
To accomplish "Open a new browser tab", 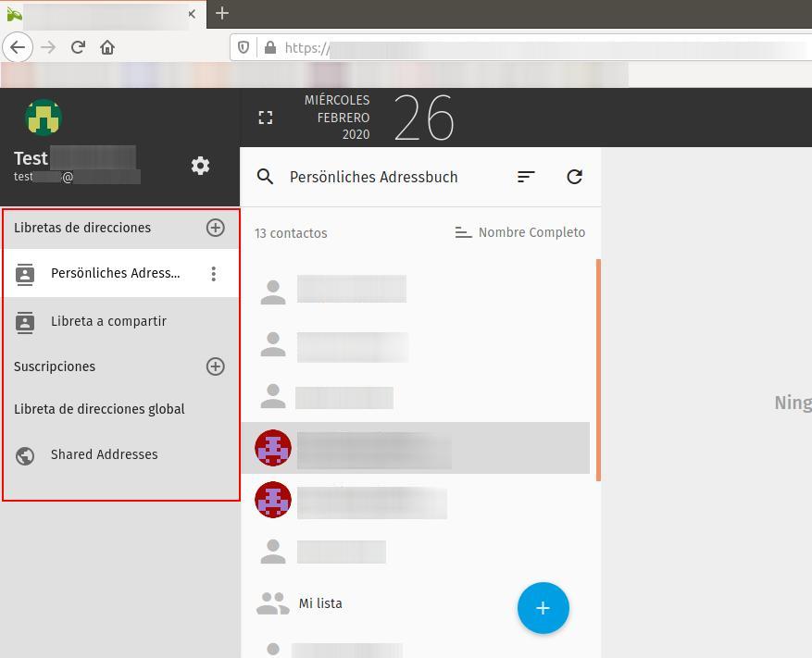I will tap(221, 13).
